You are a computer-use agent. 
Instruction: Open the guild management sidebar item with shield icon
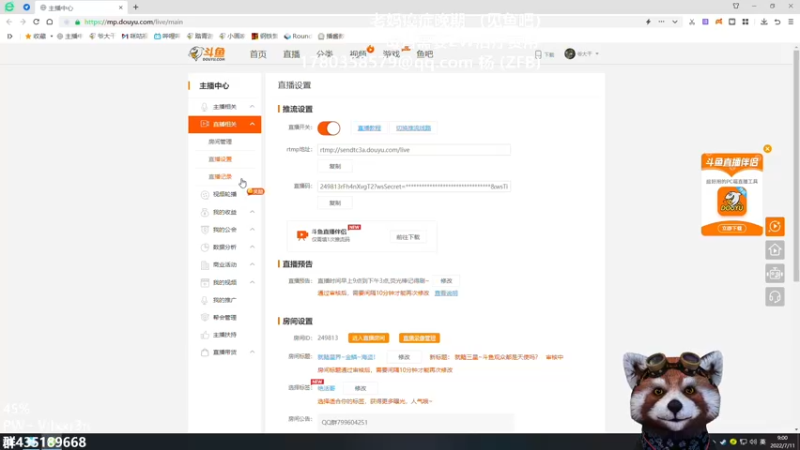point(224,317)
